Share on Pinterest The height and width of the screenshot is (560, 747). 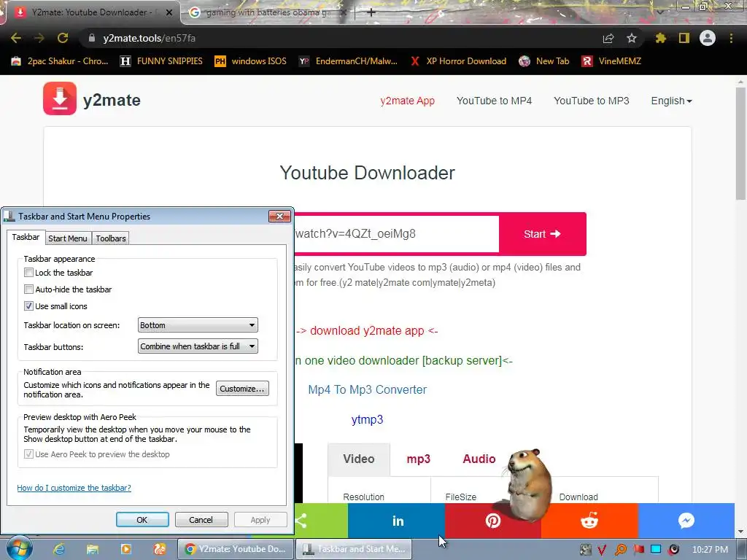pos(493,521)
